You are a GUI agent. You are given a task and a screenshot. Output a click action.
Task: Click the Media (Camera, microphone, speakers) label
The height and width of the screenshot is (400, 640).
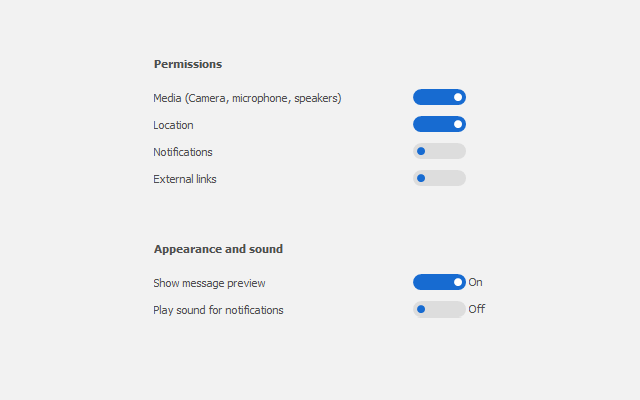pyautogui.click(x=247, y=98)
